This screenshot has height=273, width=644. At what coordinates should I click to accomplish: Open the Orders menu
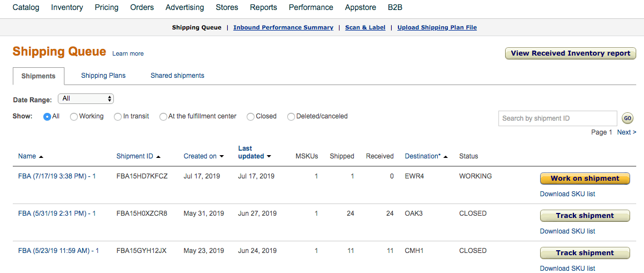click(142, 7)
